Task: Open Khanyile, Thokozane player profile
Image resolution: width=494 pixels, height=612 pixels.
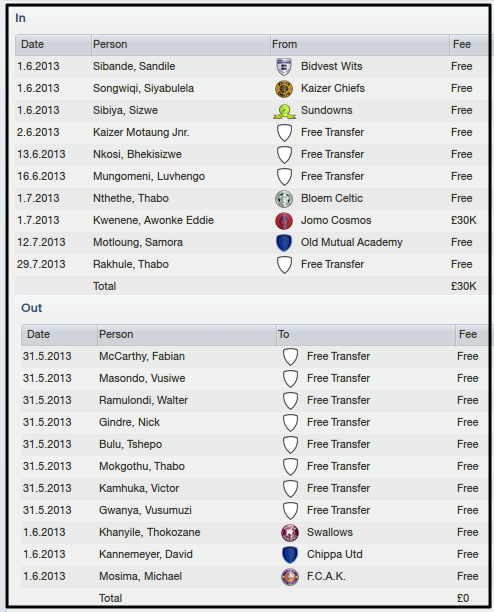Action: coord(149,532)
